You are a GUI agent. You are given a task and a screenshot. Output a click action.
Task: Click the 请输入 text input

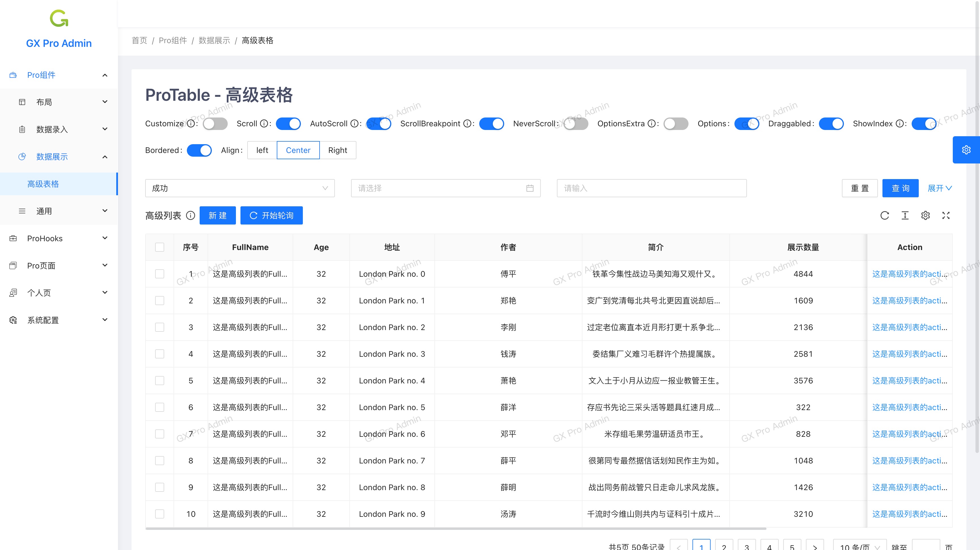point(652,188)
